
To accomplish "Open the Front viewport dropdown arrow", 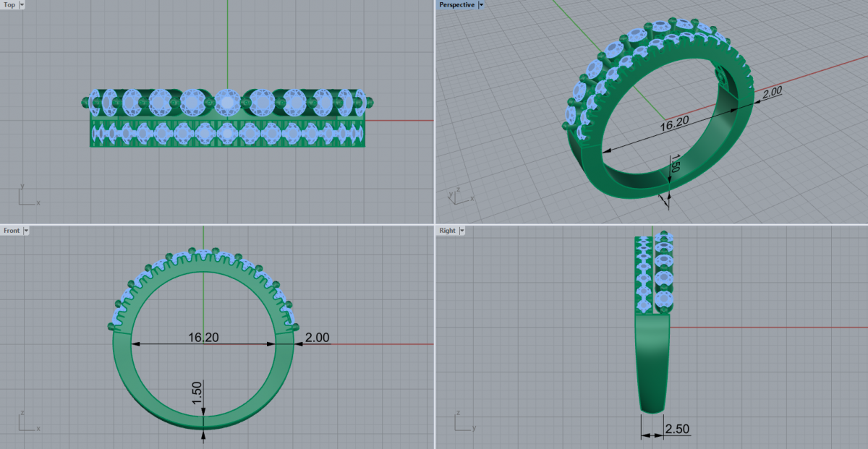I will (26, 231).
